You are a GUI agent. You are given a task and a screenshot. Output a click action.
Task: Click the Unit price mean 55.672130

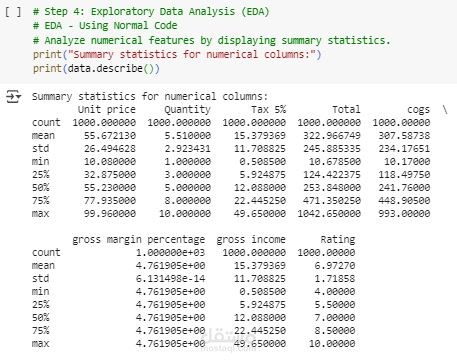pos(110,136)
